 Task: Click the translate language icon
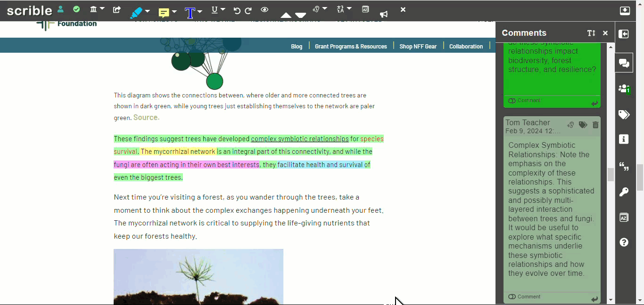(x=340, y=9)
